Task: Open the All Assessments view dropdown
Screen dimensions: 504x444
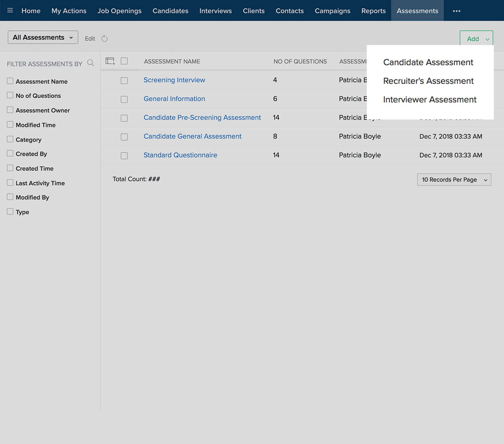Action: click(43, 37)
